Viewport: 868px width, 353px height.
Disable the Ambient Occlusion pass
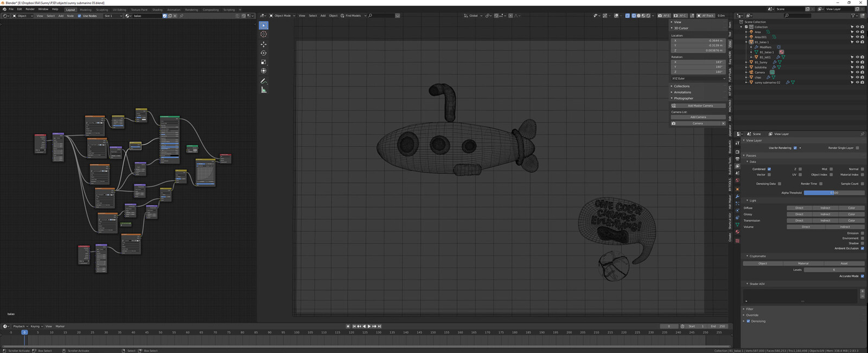863,248
